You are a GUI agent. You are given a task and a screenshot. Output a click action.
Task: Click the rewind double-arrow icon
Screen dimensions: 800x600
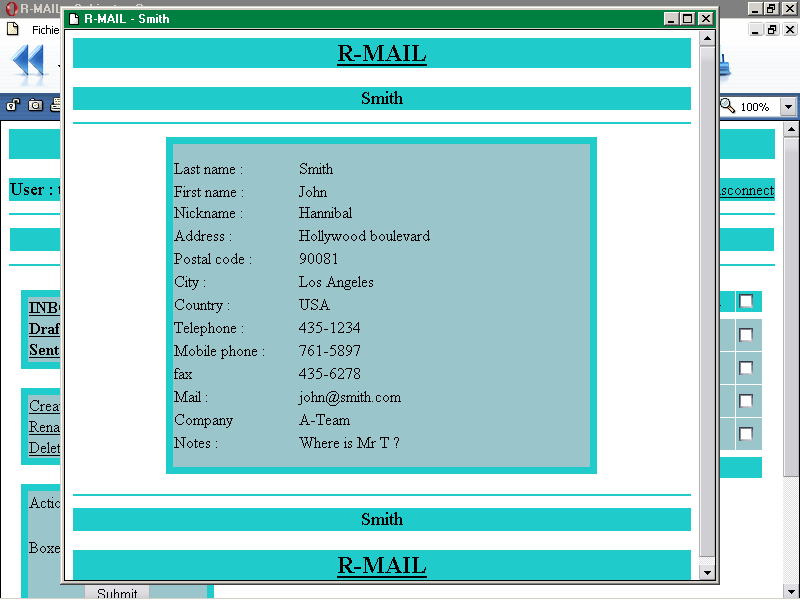[x=29, y=62]
